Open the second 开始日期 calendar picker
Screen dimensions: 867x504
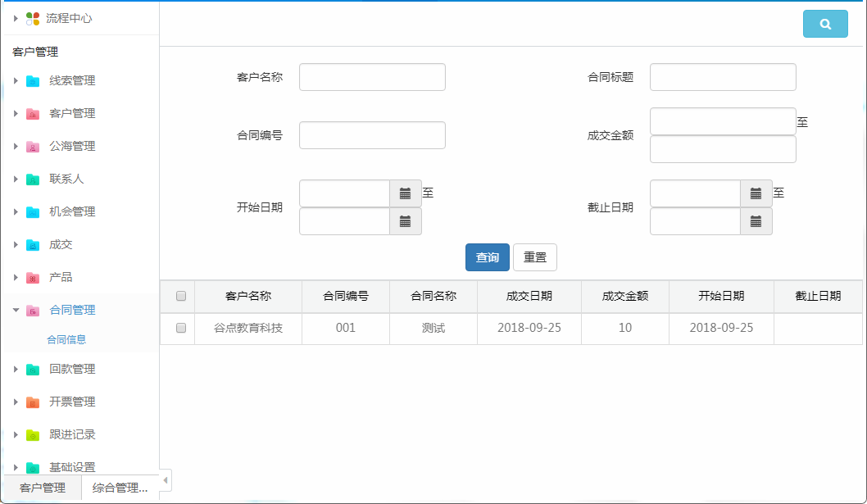point(405,221)
